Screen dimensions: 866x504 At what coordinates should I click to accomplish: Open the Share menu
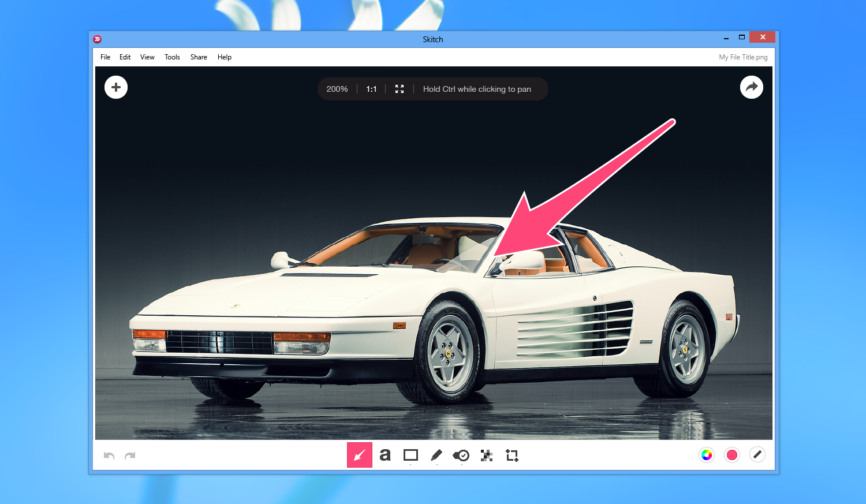199,57
